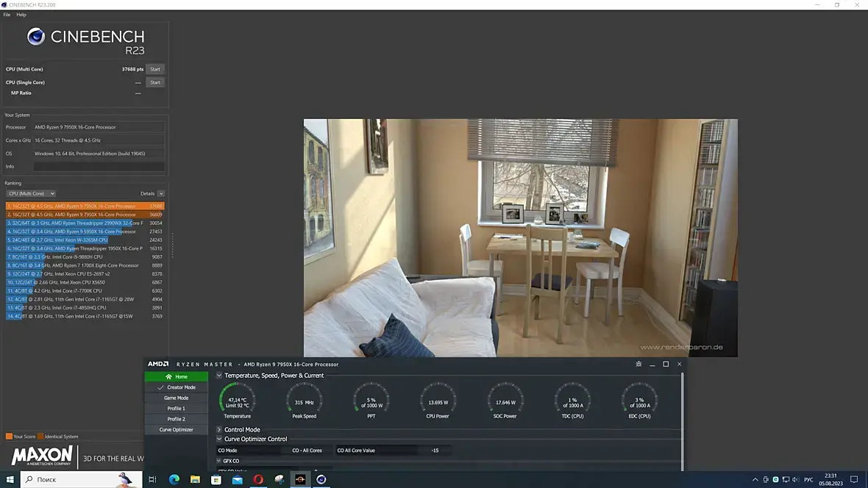Launch Microsoft Edge from the taskbar
The width and height of the screenshot is (868, 488).
point(174,479)
